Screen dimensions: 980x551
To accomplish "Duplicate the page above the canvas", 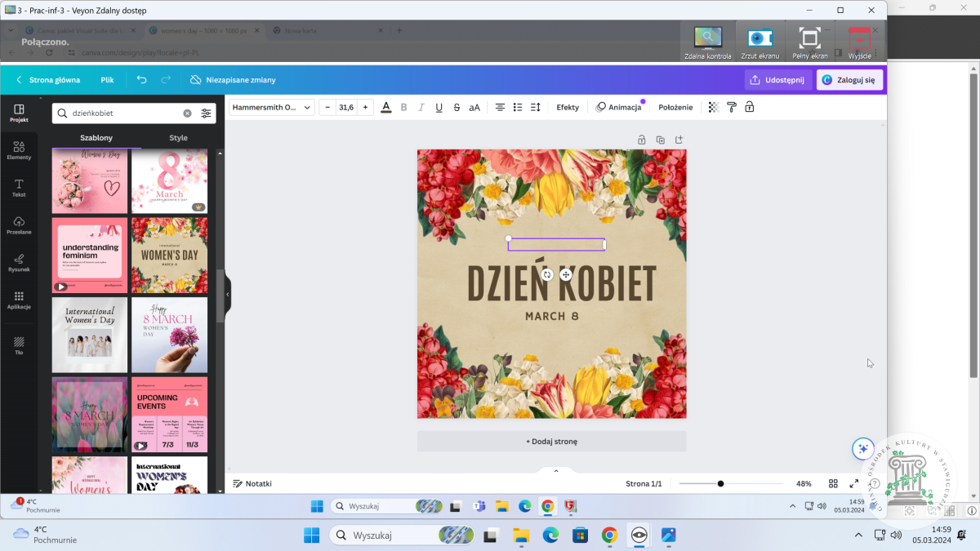I will (661, 140).
